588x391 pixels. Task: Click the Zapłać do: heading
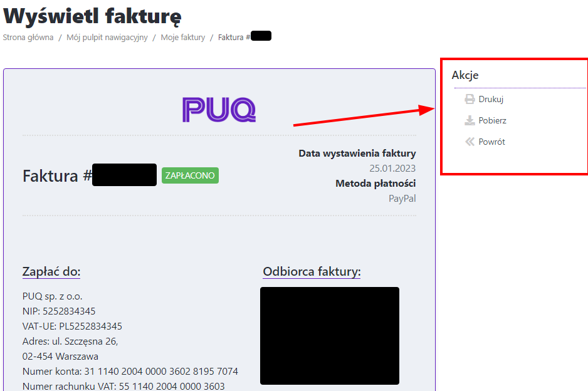click(x=51, y=271)
